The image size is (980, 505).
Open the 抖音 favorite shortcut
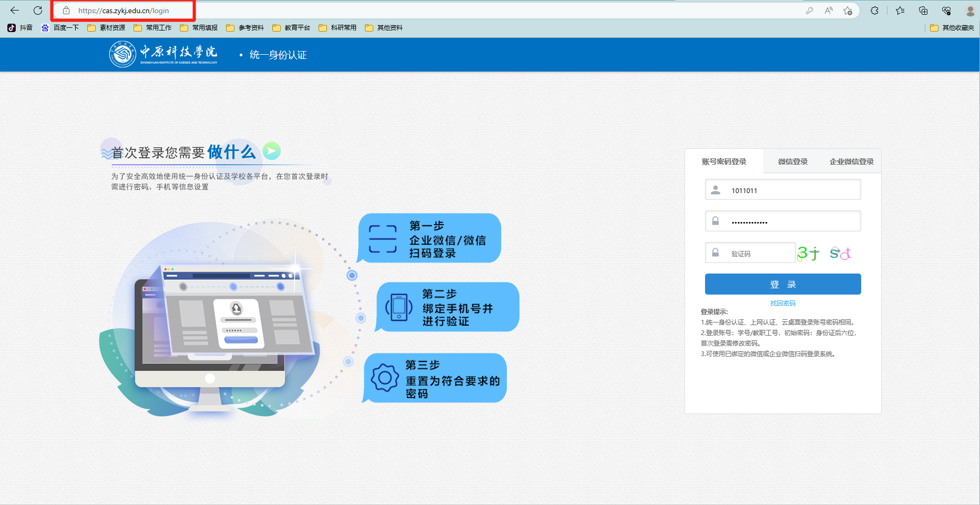[23, 27]
